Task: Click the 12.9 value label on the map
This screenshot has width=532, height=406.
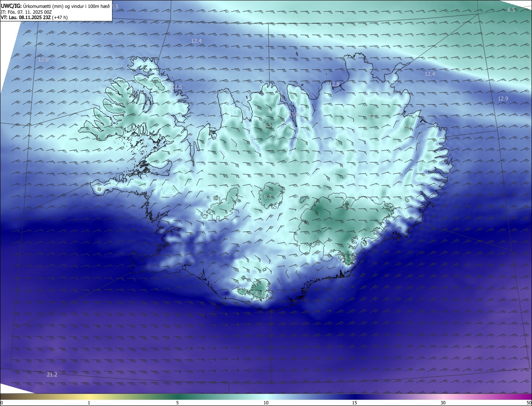Action: tap(503, 99)
